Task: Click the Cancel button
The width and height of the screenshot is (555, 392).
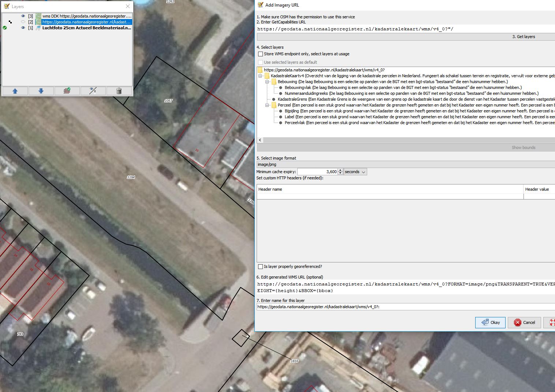Action: click(x=524, y=322)
